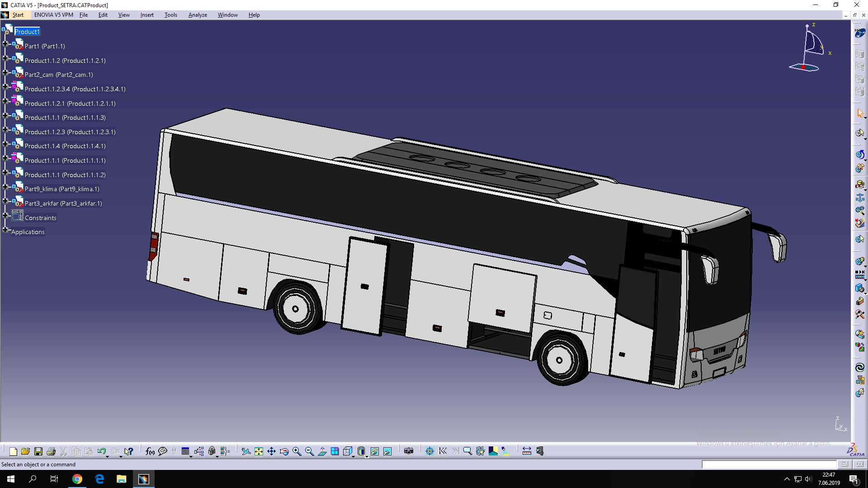Select the arrow Select tool in right toolbar

(x=860, y=113)
